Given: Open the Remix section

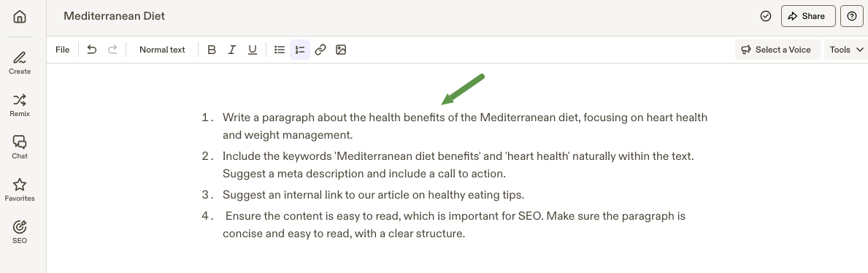Looking at the screenshot, I should pos(20,104).
